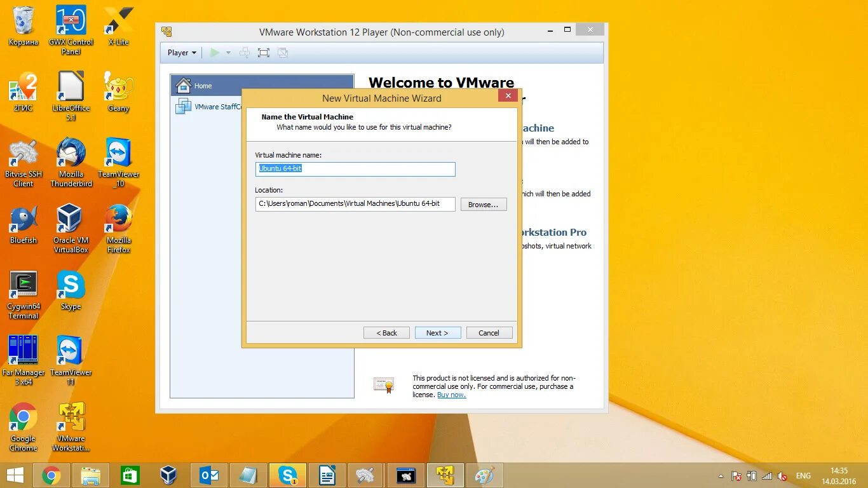Viewport: 868px width, 488px height.
Task: Click the Virtual machine name field
Action: click(355, 169)
